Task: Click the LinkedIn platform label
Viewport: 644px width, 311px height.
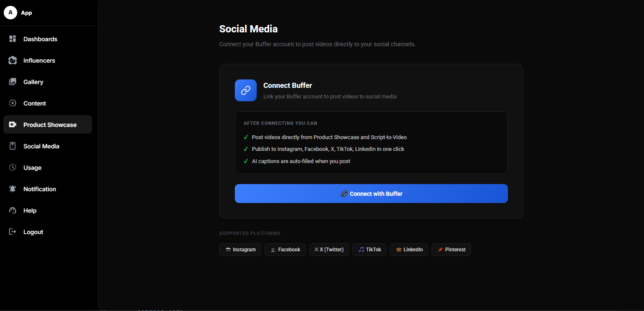Action: point(413,250)
